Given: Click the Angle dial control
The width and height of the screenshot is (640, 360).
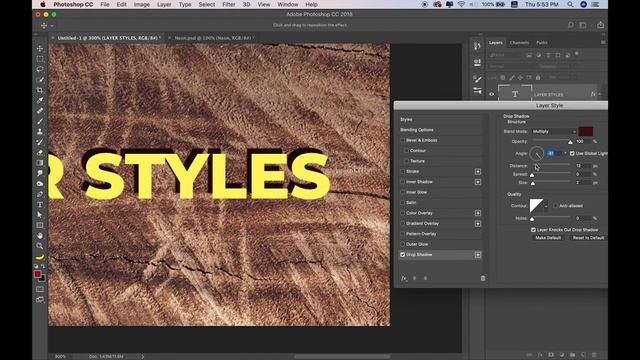Looking at the screenshot, I should 536,154.
